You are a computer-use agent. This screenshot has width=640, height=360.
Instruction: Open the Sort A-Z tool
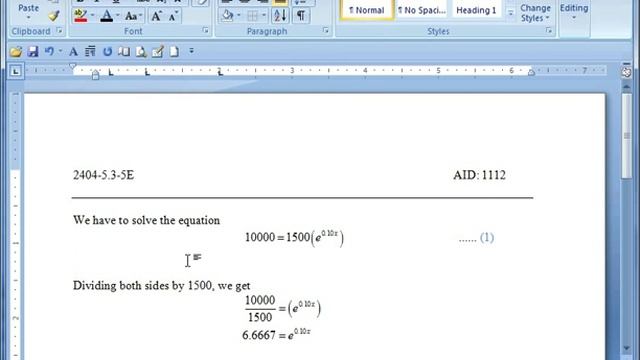[x=280, y=16]
